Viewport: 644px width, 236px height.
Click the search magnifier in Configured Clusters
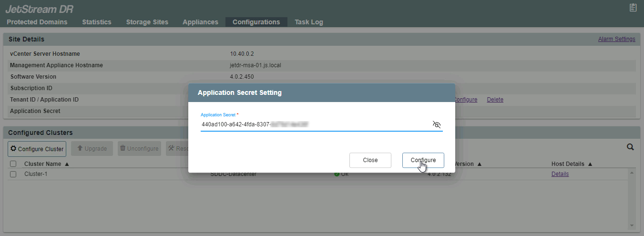[630, 147]
